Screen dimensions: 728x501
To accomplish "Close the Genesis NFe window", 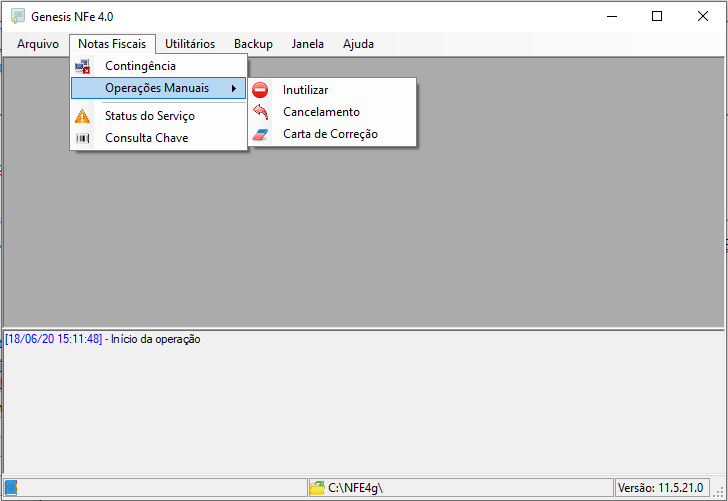I will [702, 17].
